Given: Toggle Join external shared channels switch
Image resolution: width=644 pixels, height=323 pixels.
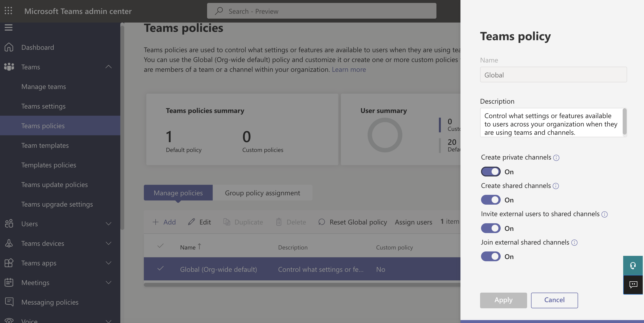Looking at the screenshot, I should [491, 257].
